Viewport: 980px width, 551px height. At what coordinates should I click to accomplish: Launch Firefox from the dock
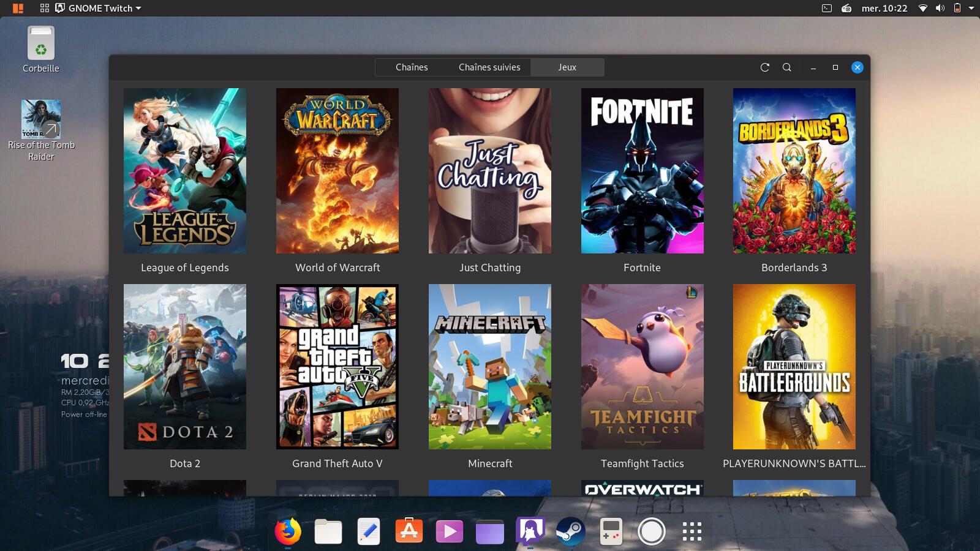coord(288,531)
